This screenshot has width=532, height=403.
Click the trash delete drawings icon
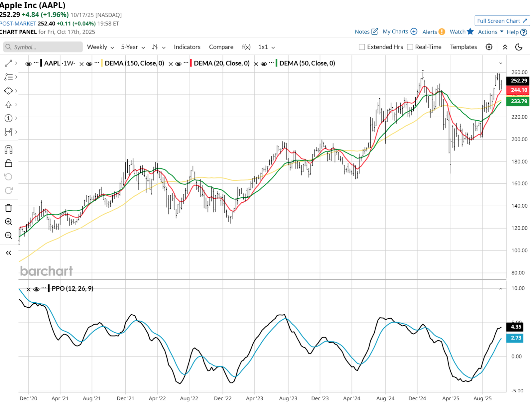8,208
